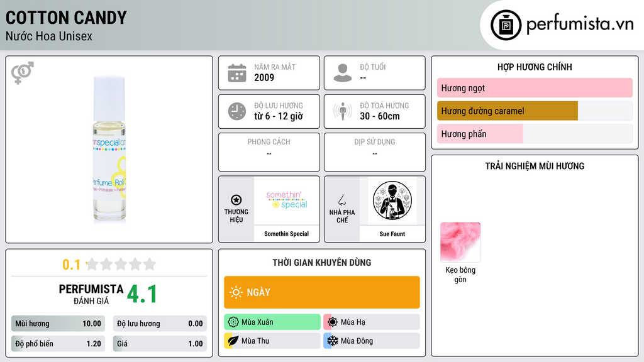Select the Mùa Đông season label

click(357, 341)
